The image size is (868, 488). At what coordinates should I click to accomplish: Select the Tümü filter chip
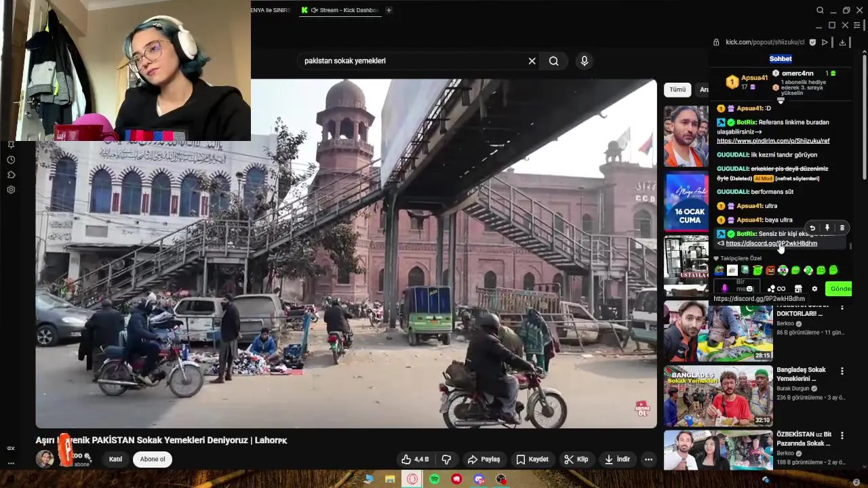point(677,89)
